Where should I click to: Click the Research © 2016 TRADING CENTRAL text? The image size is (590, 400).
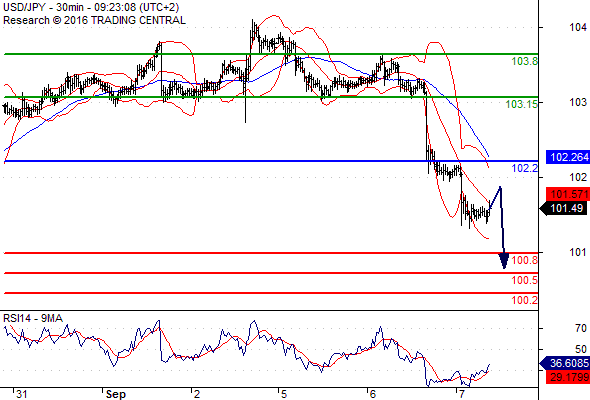click(94, 20)
